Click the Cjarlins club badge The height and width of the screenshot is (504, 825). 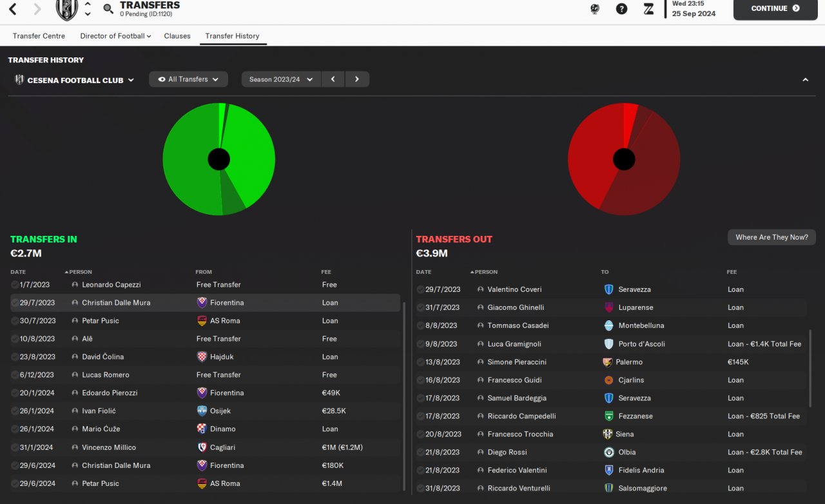608,380
